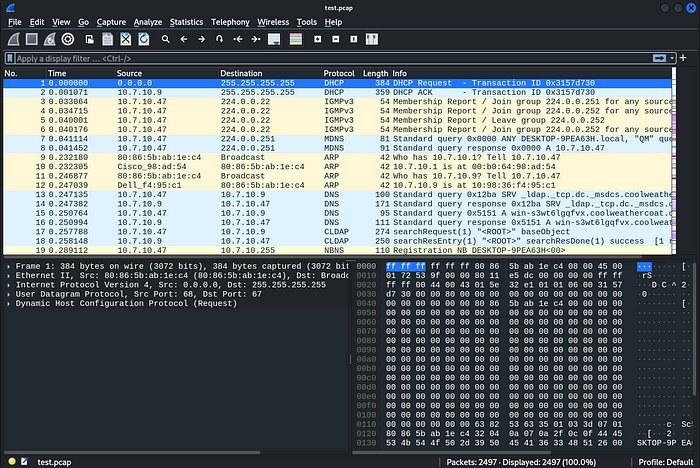The image size is (700, 468).
Task: Start capturing packets with the shark fin
Action: [x=14, y=39]
